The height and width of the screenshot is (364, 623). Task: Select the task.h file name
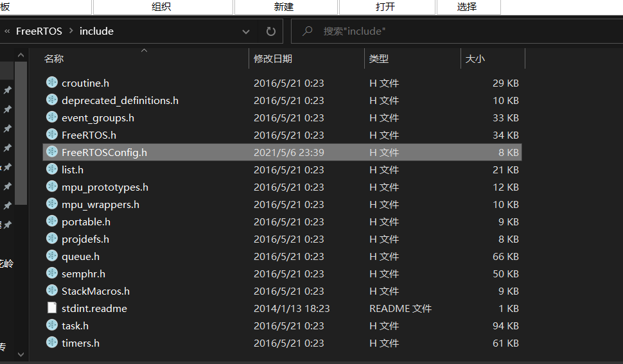(75, 326)
